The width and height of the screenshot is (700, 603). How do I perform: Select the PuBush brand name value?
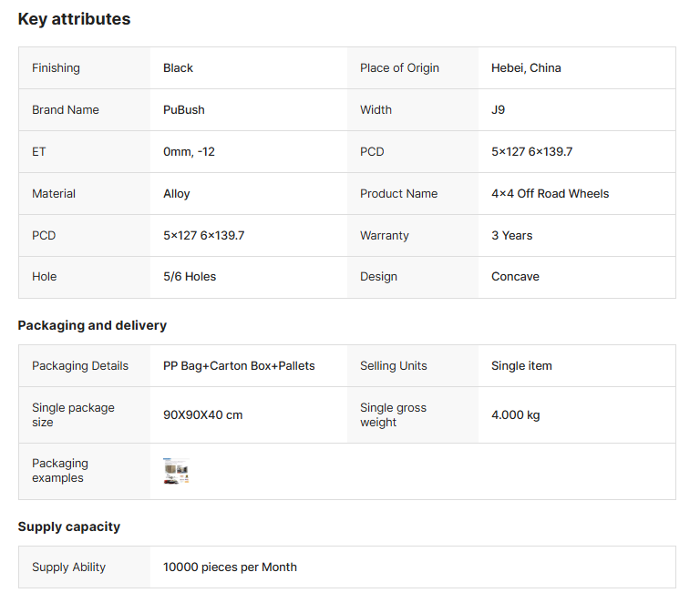click(184, 110)
